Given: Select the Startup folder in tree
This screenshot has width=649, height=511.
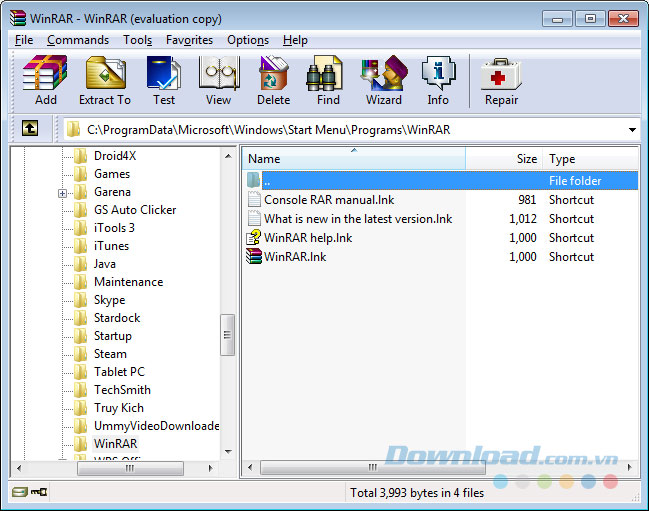Looking at the screenshot, I should pos(113,336).
